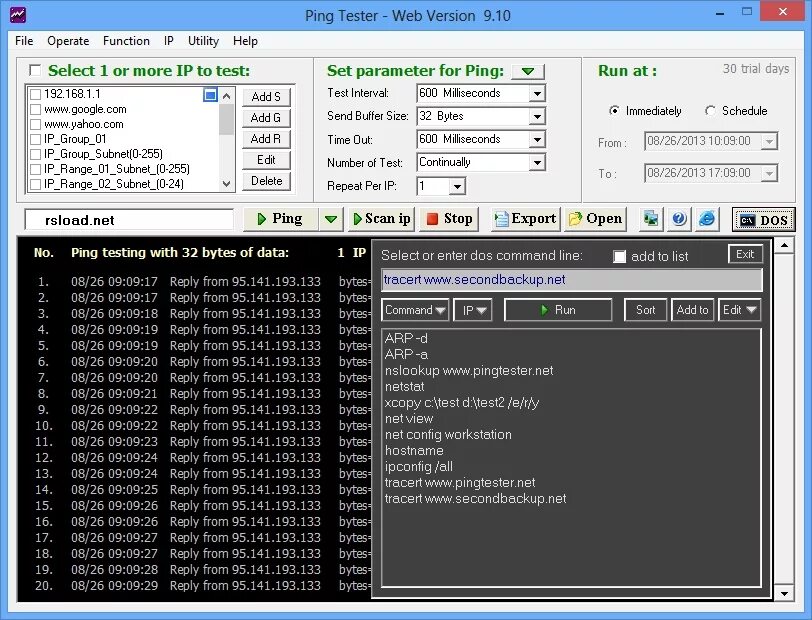This screenshot has width=812, height=620.
Task: Check the www.google.com entry
Action: click(x=36, y=109)
